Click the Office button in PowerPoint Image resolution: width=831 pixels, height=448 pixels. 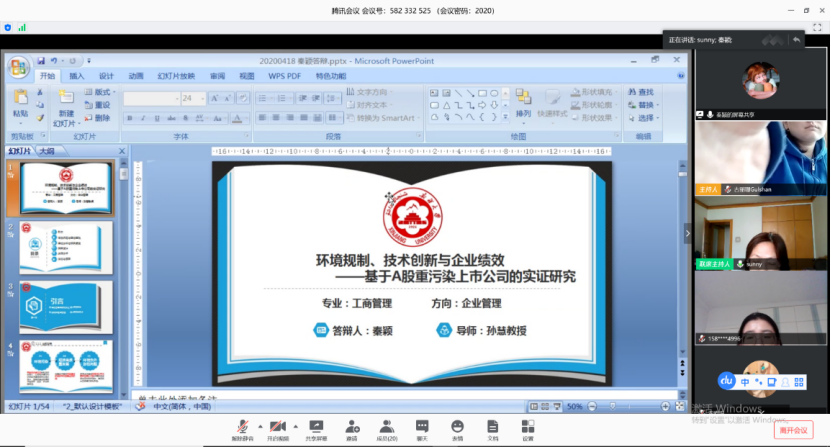tap(19, 67)
